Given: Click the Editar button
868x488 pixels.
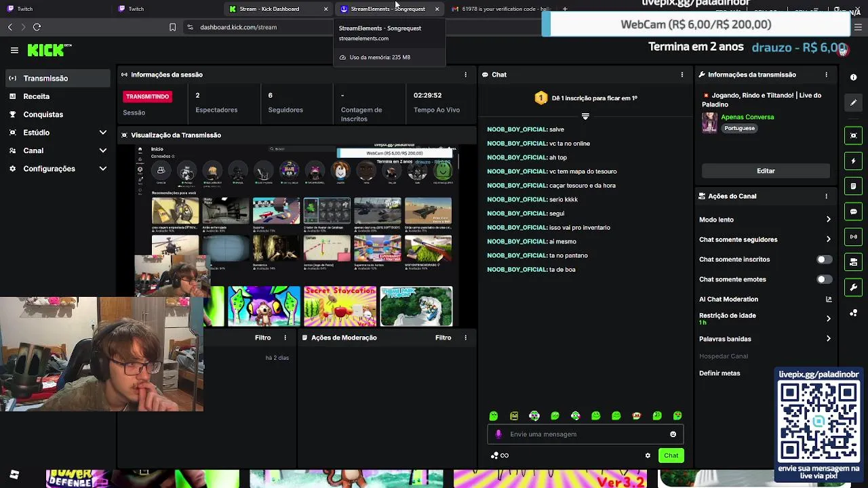Looking at the screenshot, I should click(x=766, y=171).
